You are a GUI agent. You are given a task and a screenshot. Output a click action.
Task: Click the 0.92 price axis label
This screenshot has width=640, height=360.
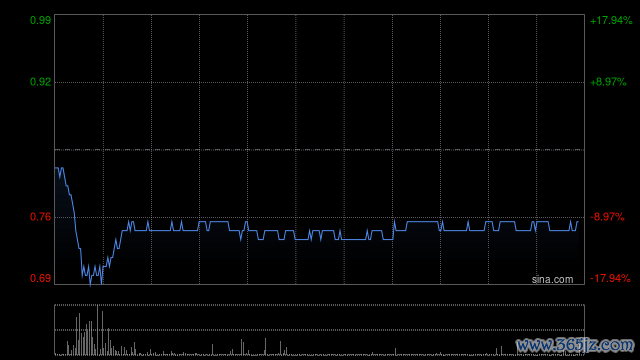(40, 82)
